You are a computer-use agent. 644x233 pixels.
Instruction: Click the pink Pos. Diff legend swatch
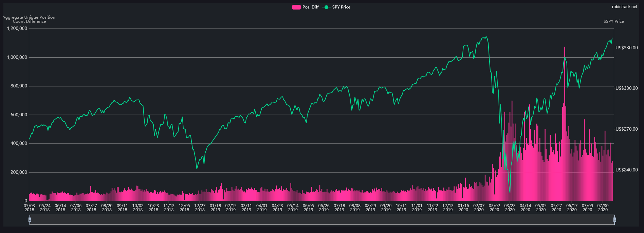[296, 7]
